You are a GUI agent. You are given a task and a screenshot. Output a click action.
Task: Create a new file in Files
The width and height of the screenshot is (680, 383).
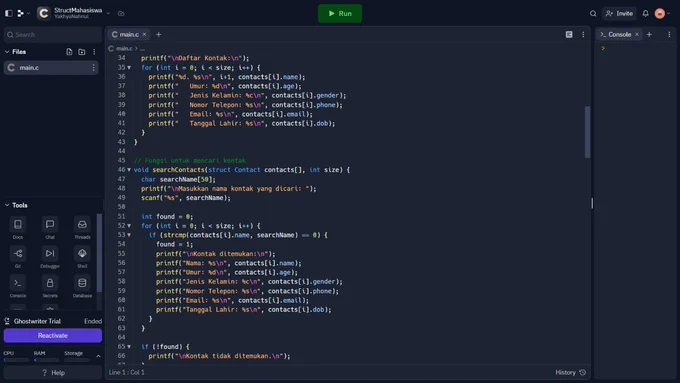[69, 52]
